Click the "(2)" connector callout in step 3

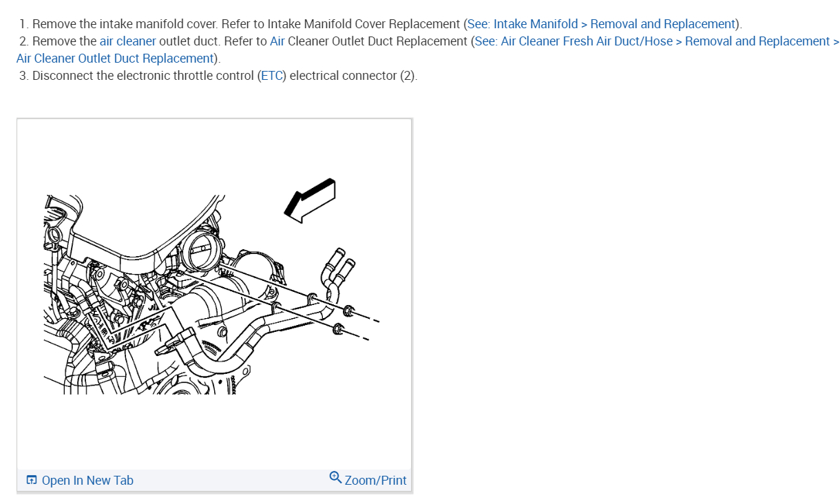pyautogui.click(x=407, y=76)
